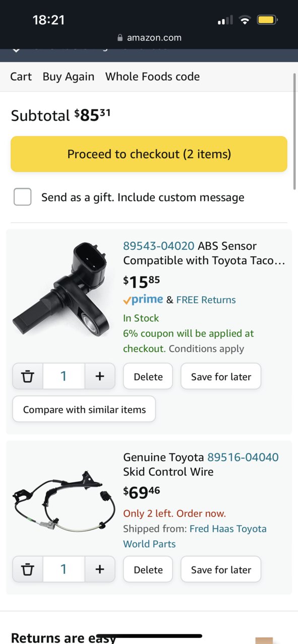
Task: Open the Whole Foods code tab
Action: tap(152, 77)
